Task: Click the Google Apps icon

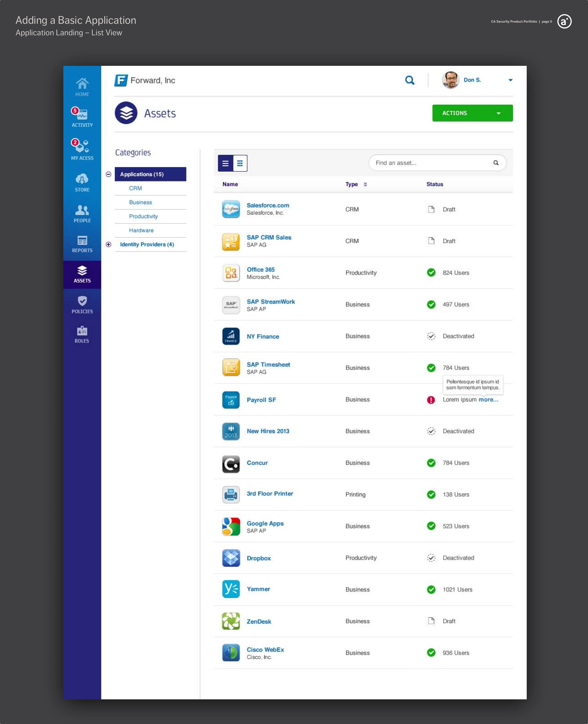Action: tap(231, 526)
